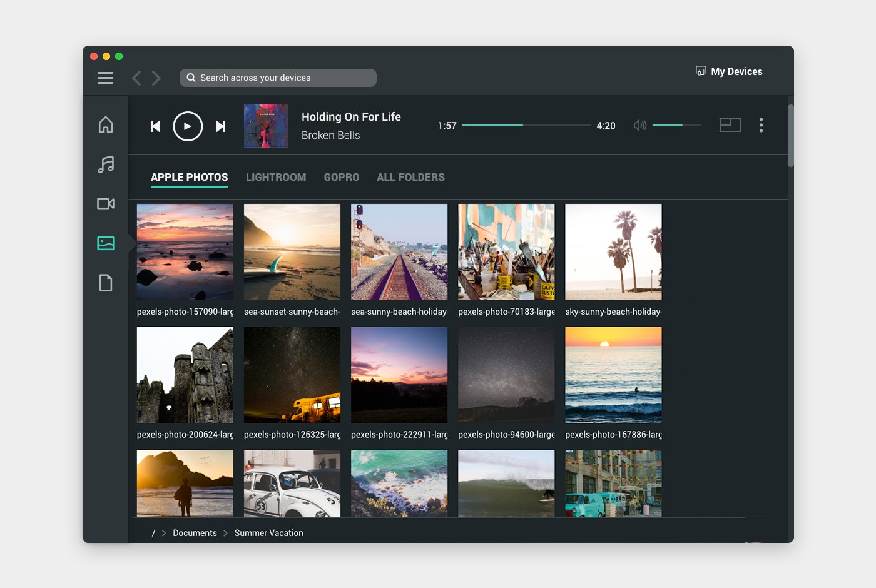Open the sea-sunset-sunny-beach surfboard photo
The width and height of the screenshot is (876, 588).
point(292,251)
